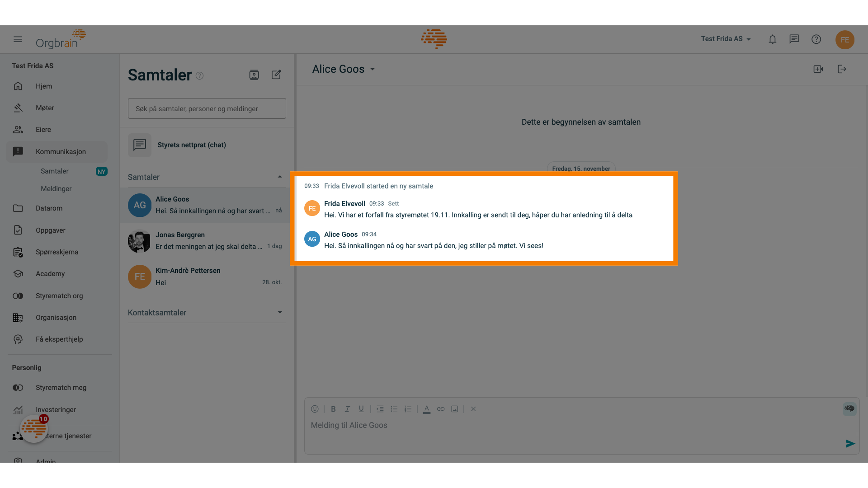Image resolution: width=868 pixels, height=488 pixels.
Task: Select Kommunikasjon in the sidebar
Action: tap(60, 151)
